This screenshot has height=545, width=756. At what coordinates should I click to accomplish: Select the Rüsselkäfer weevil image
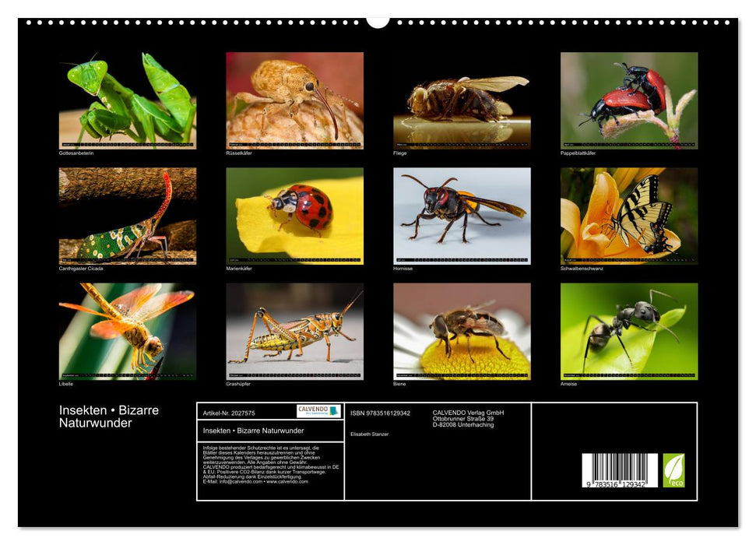(x=296, y=97)
